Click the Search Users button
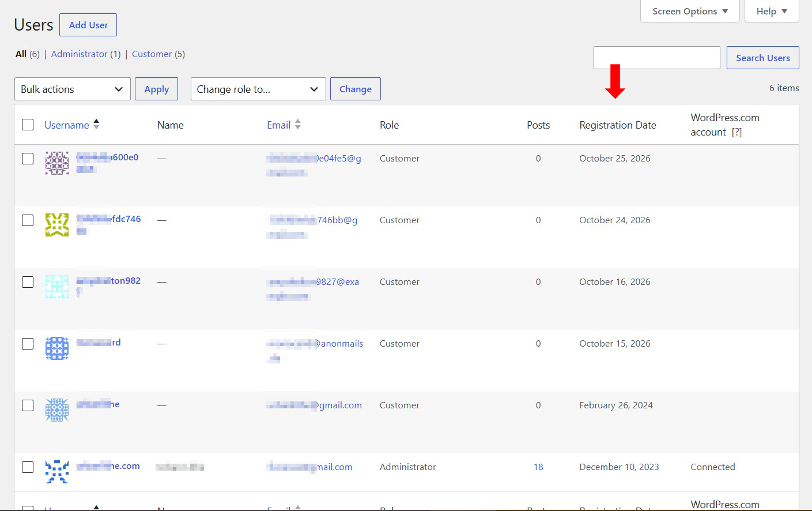The height and width of the screenshot is (511, 812). click(763, 58)
